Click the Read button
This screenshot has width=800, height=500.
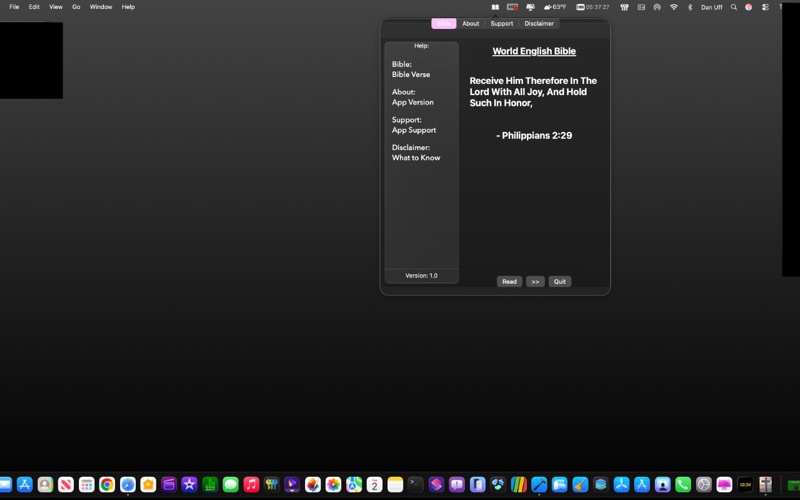(509, 282)
